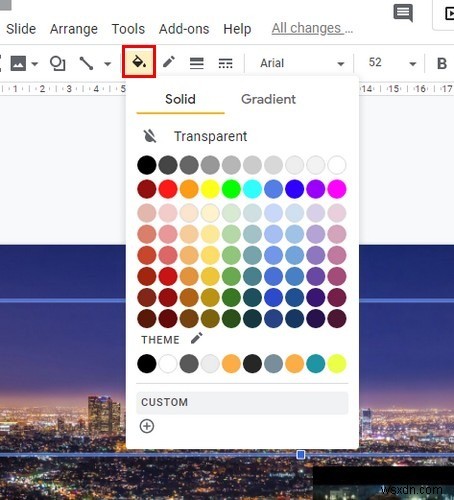Click the CUSTOM section header
Image resolution: width=454 pixels, height=500 pixels.
click(x=242, y=402)
